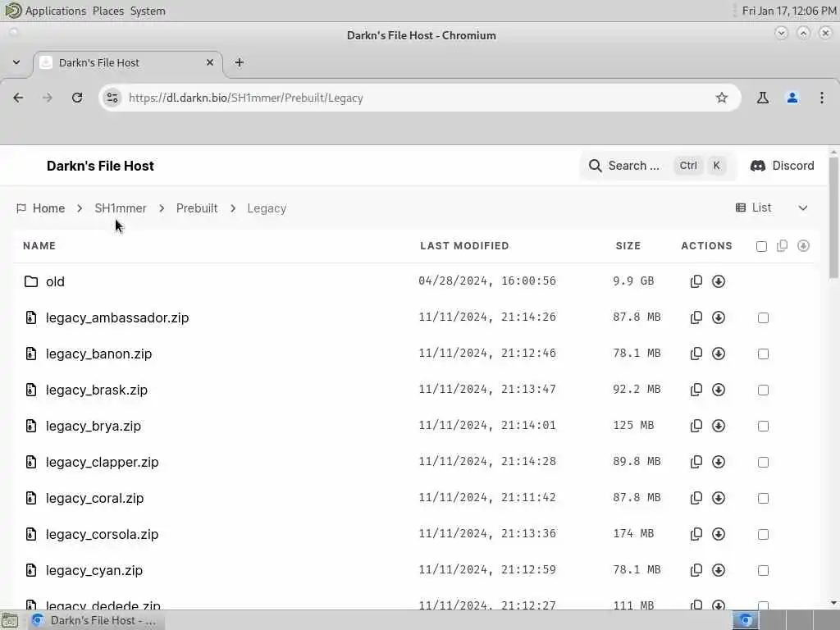Open the Applications menu
840x630 pixels.
tap(55, 11)
